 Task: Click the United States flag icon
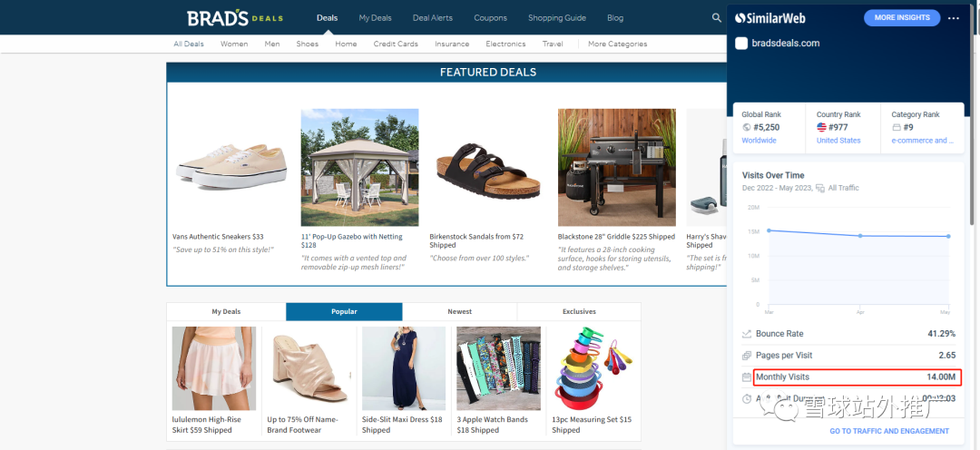tap(822, 128)
